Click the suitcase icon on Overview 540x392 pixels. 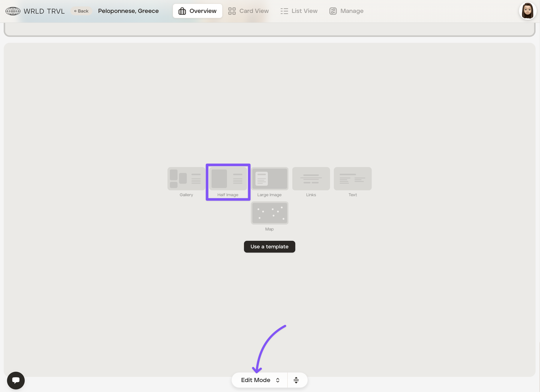[x=182, y=11]
